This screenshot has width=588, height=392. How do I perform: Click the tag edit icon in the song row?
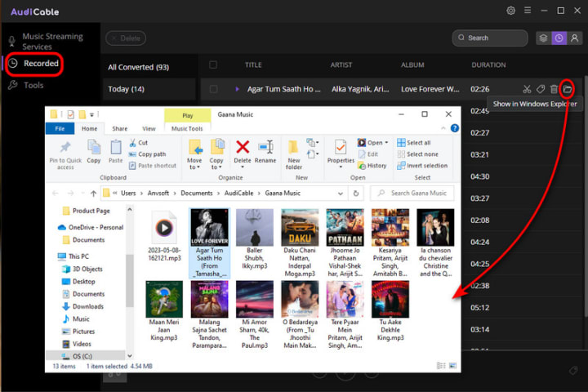coord(541,89)
